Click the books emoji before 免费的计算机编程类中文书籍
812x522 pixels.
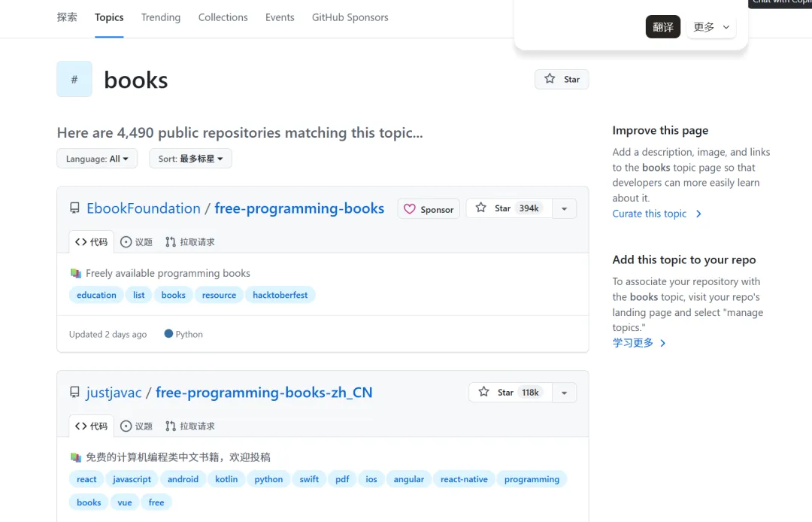[x=76, y=457]
